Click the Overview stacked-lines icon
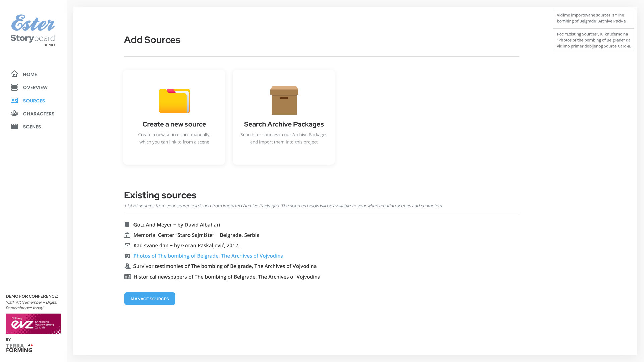644x362 pixels. pos(14,87)
